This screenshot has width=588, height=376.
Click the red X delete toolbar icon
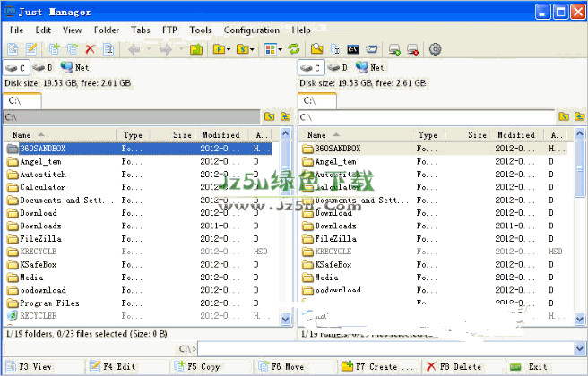point(91,49)
